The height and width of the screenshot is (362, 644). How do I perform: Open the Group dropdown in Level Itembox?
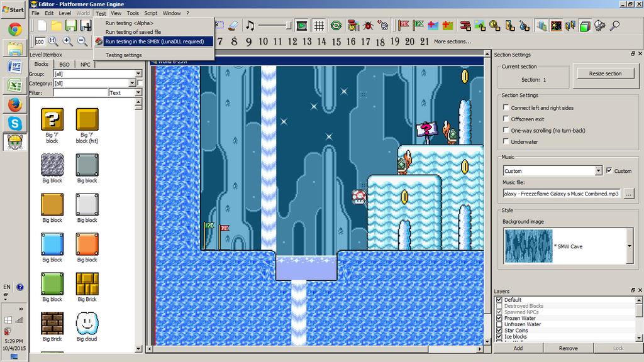pyautogui.click(x=138, y=74)
